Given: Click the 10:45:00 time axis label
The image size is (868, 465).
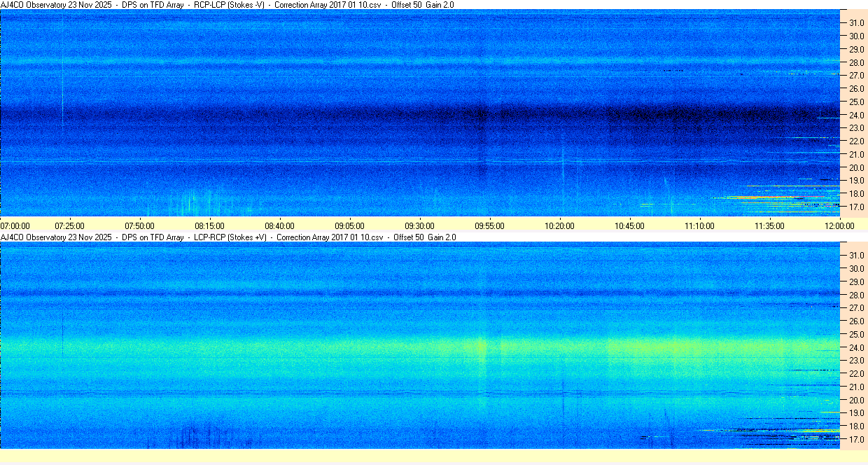Looking at the screenshot, I should (629, 225).
